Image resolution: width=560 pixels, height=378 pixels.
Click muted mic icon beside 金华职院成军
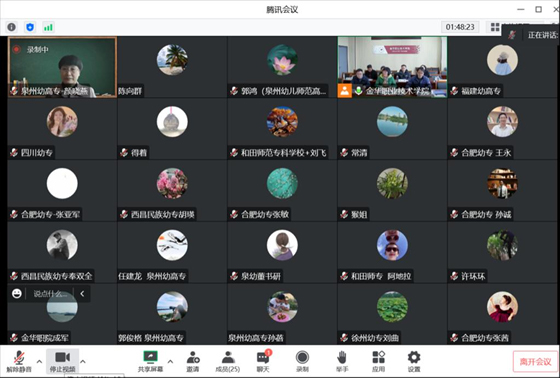tap(14, 338)
